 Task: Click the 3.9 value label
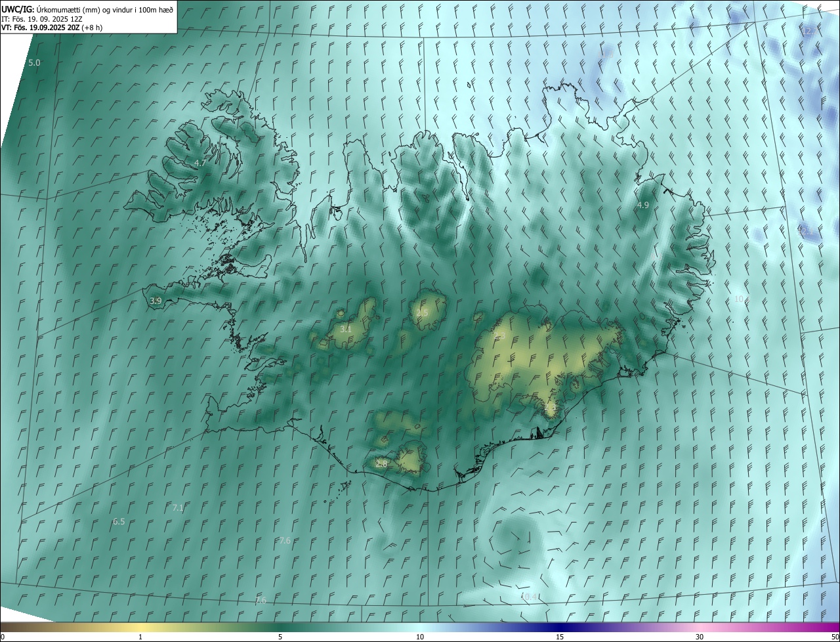(x=156, y=301)
